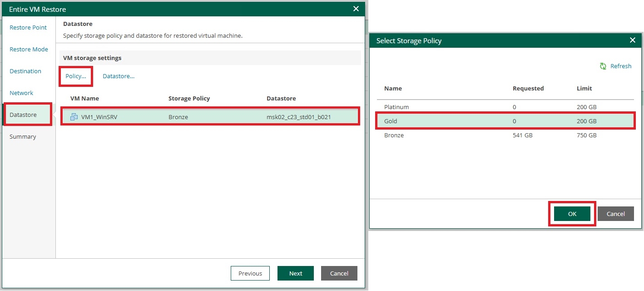Select the Platinum storage policy
The image size is (644, 291).
point(505,107)
